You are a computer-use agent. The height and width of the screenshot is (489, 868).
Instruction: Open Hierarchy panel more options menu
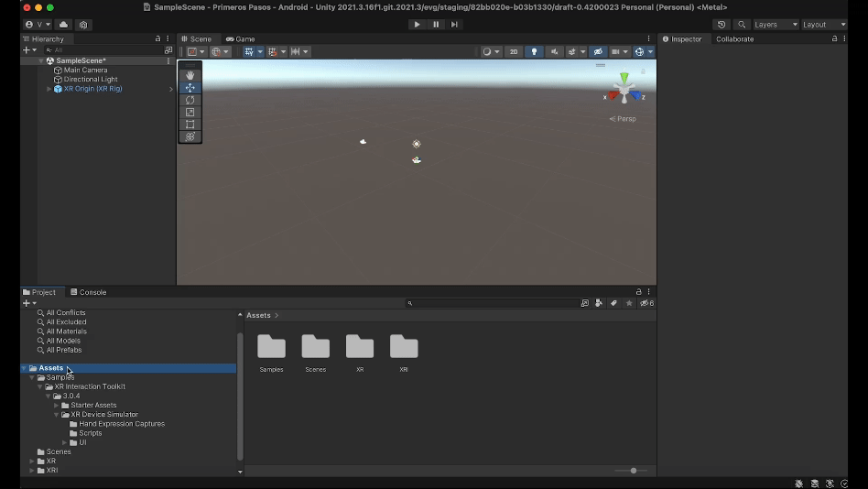168,38
